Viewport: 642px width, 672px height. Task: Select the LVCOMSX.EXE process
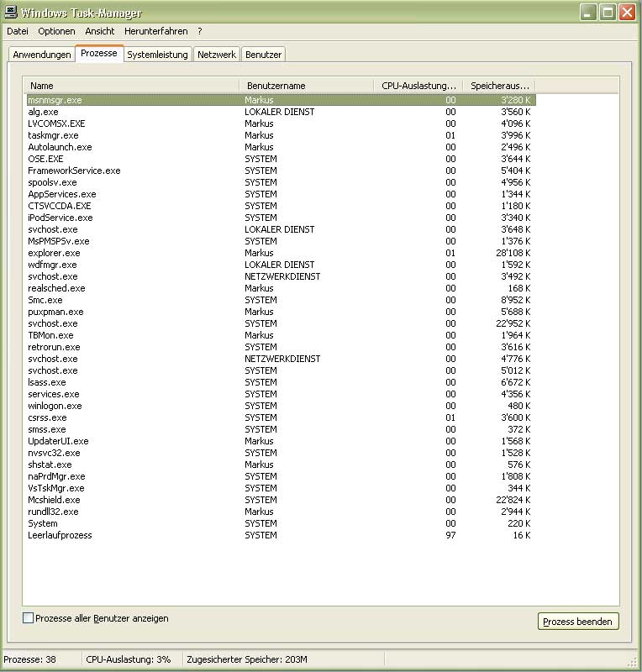coord(281,123)
